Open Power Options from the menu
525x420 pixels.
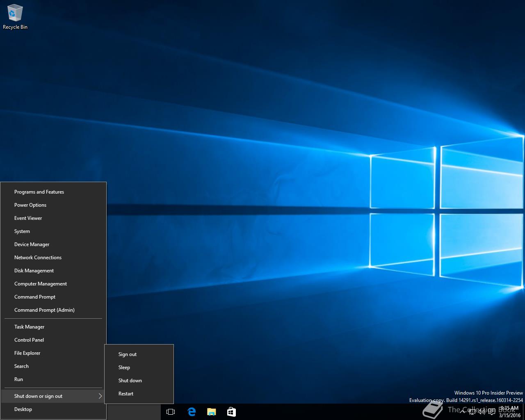point(53,205)
